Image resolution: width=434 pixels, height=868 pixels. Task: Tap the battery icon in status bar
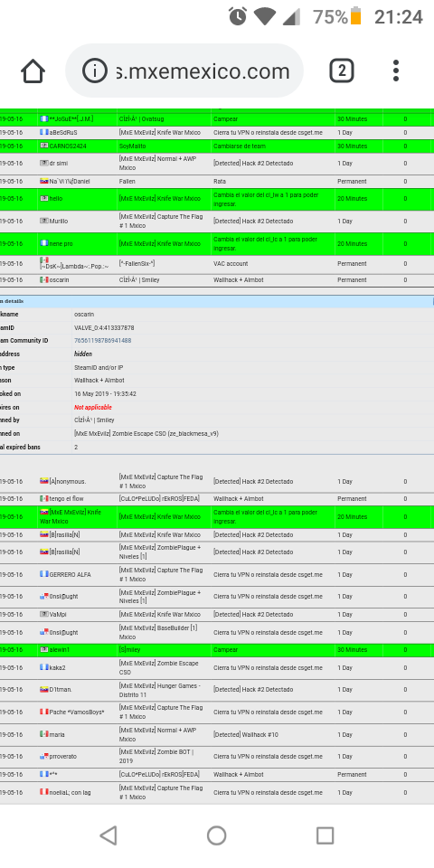tap(355, 16)
